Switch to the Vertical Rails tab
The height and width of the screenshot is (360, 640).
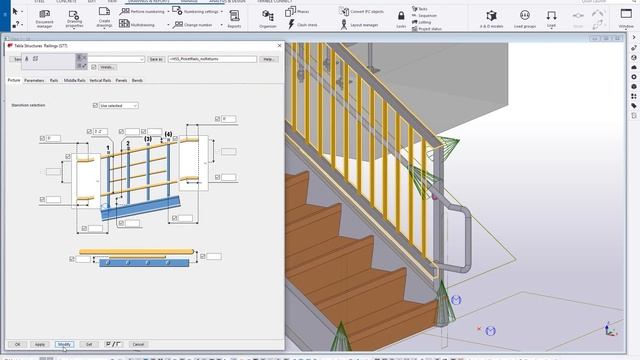(100, 80)
